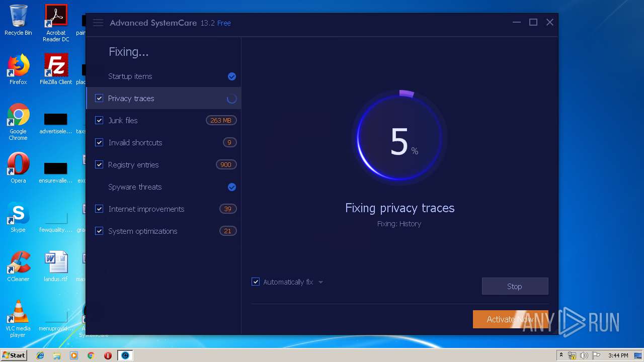
Task: Open Opera from the taskbar
Action: point(108,355)
